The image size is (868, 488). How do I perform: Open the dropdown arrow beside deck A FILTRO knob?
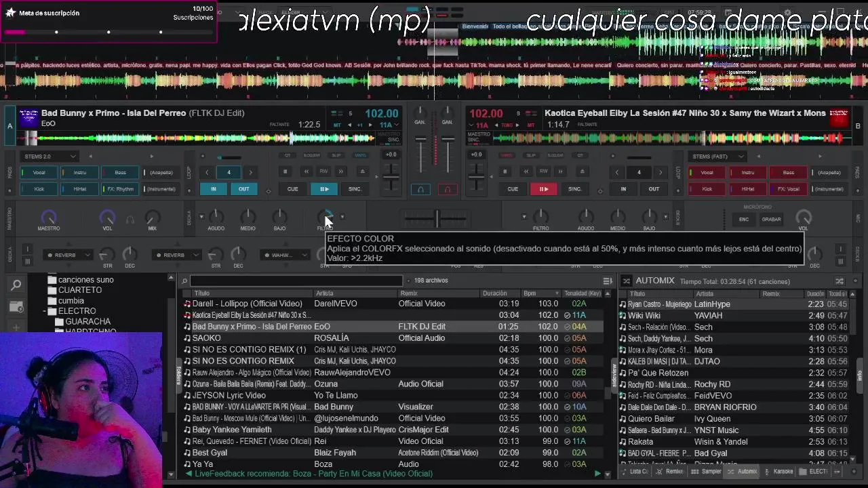[x=342, y=217]
